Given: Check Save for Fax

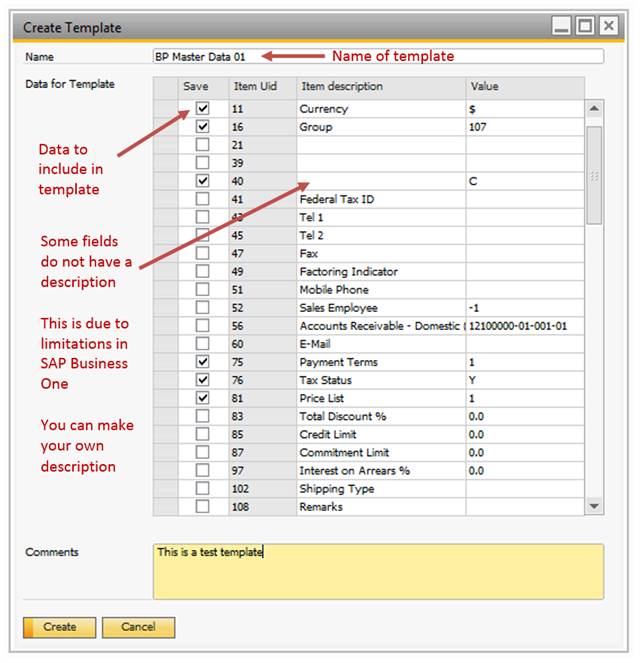Looking at the screenshot, I should point(203,253).
